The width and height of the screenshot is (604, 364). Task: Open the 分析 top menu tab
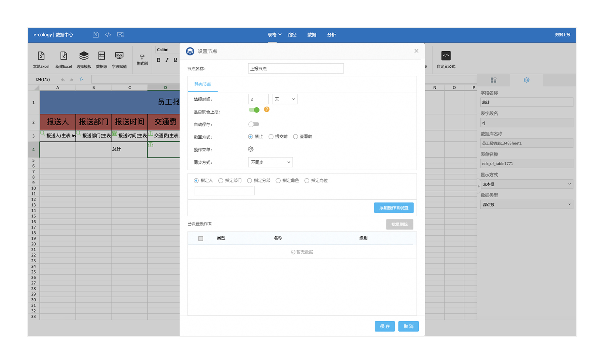coord(331,35)
